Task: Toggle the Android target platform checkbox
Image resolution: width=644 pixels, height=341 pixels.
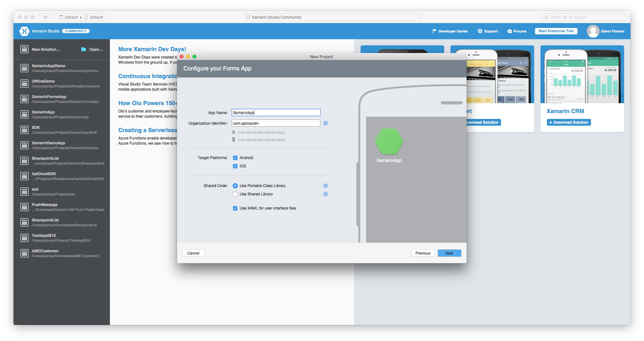Action: (235, 158)
